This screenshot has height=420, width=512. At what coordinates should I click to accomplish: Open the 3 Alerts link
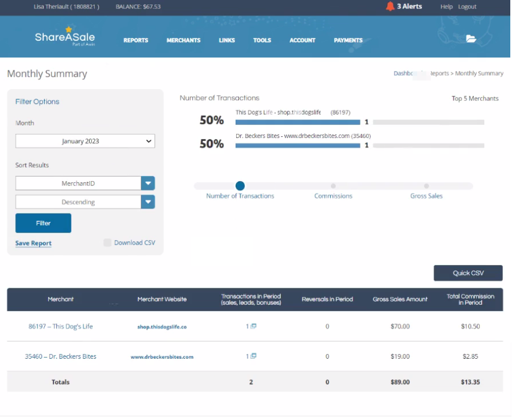pos(409,6)
